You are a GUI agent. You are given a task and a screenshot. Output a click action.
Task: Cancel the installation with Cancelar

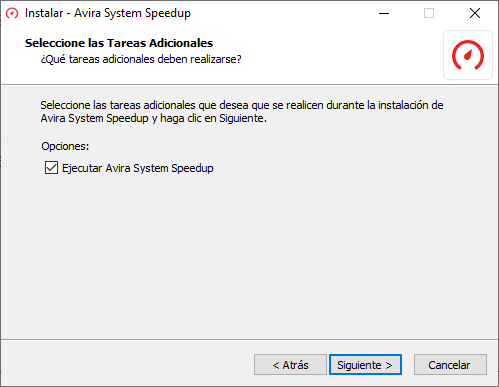coord(450,365)
